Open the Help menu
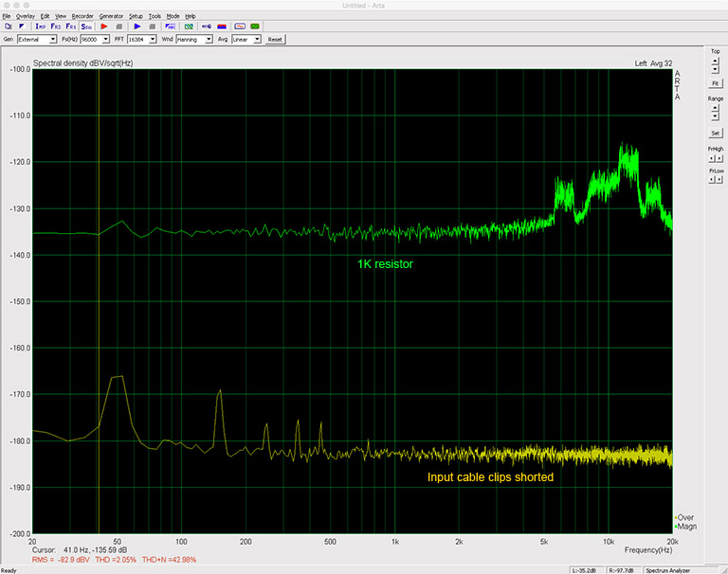The image size is (728, 574). click(191, 16)
